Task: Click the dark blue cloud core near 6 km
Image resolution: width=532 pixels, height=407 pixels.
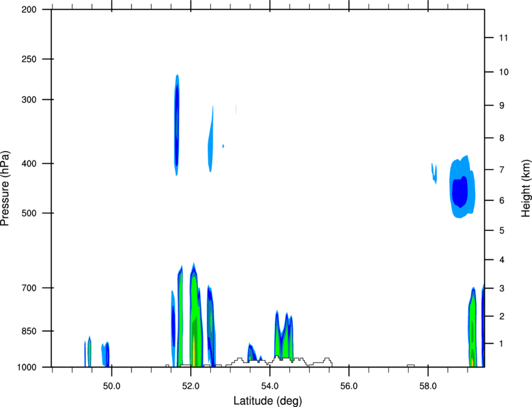Action: pos(460,192)
